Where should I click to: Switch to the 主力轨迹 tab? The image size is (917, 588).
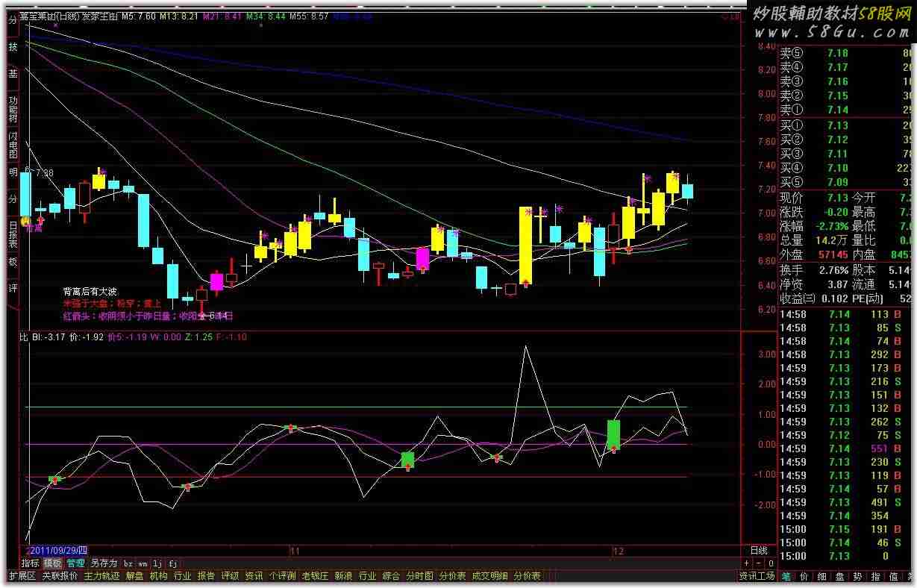pyautogui.click(x=101, y=576)
